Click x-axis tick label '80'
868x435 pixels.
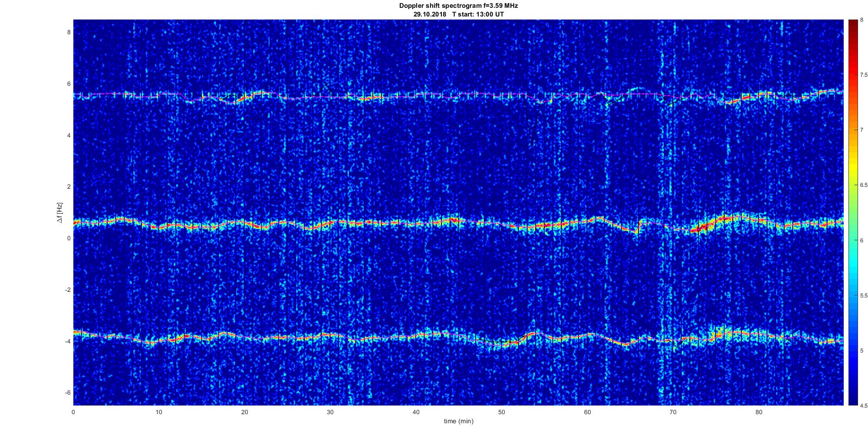coord(759,412)
